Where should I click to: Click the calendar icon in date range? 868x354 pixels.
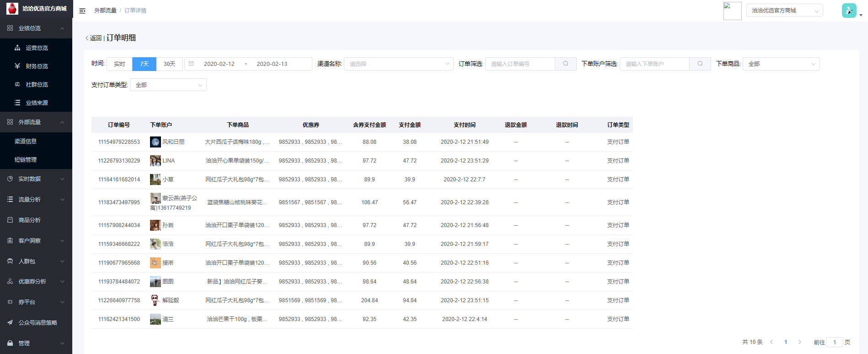coord(192,64)
